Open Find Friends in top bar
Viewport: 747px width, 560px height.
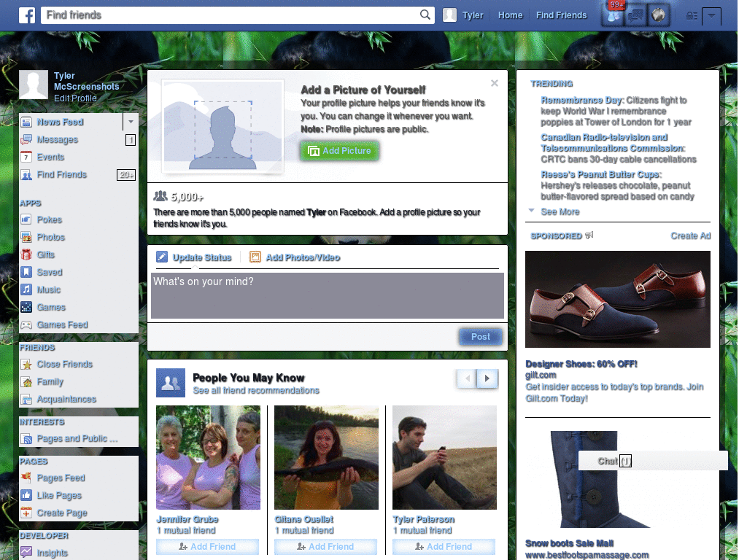pos(561,15)
